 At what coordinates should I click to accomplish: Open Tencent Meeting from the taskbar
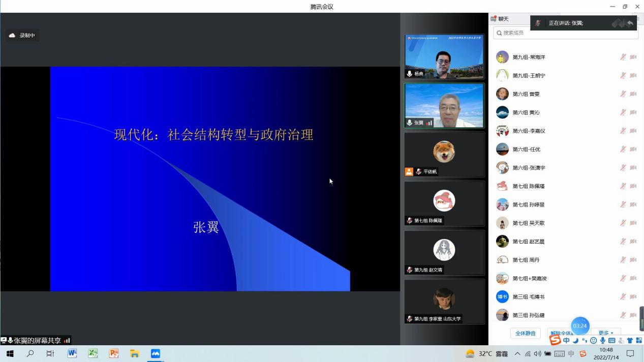click(155, 353)
